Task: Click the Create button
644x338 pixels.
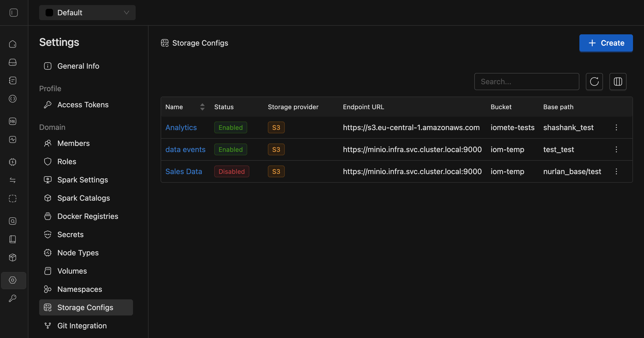Action: (606, 43)
